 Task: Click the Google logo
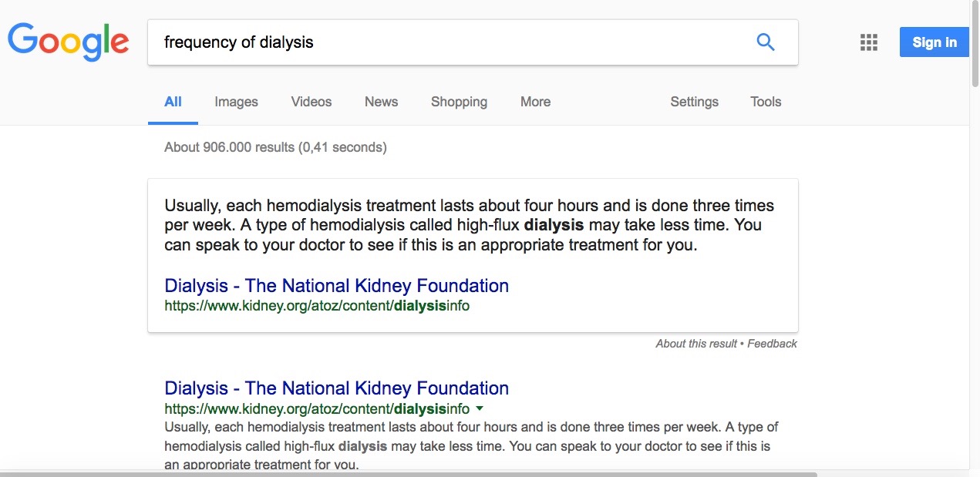(x=68, y=41)
